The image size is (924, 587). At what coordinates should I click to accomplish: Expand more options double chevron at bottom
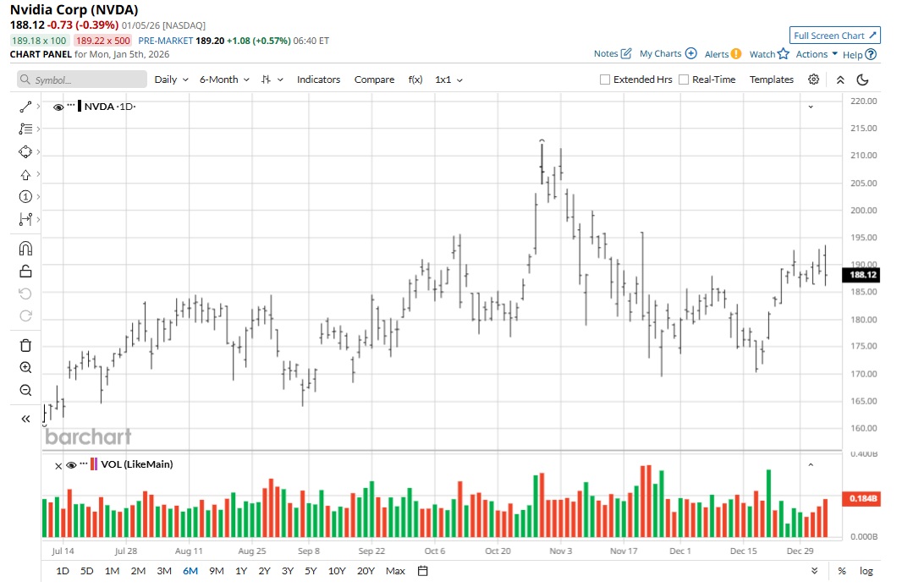(x=814, y=571)
